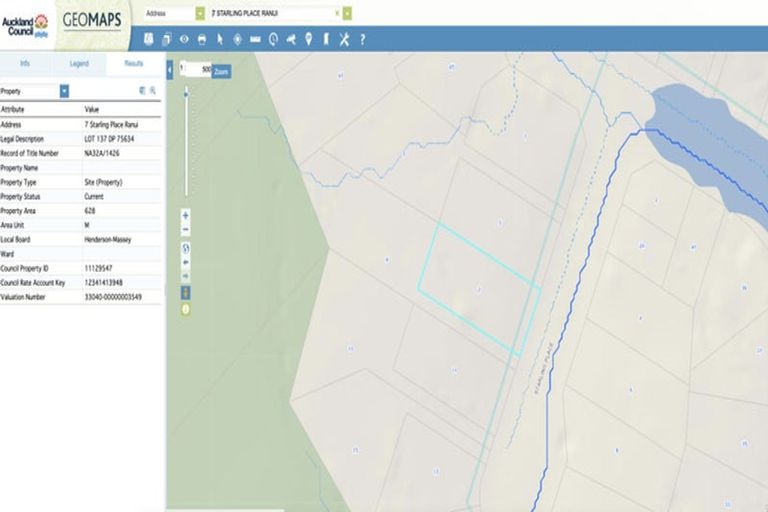The image size is (768, 512).
Task: Open the measure ruler tool
Action: (255, 39)
